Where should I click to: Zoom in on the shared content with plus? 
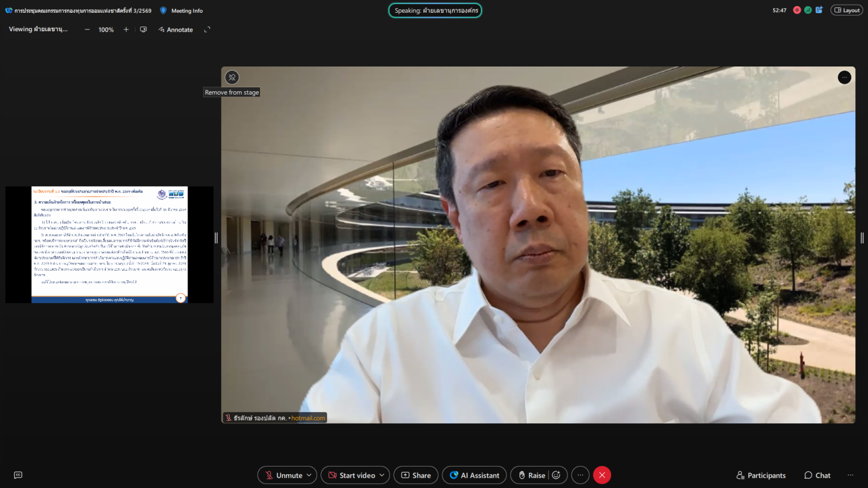click(126, 29)
